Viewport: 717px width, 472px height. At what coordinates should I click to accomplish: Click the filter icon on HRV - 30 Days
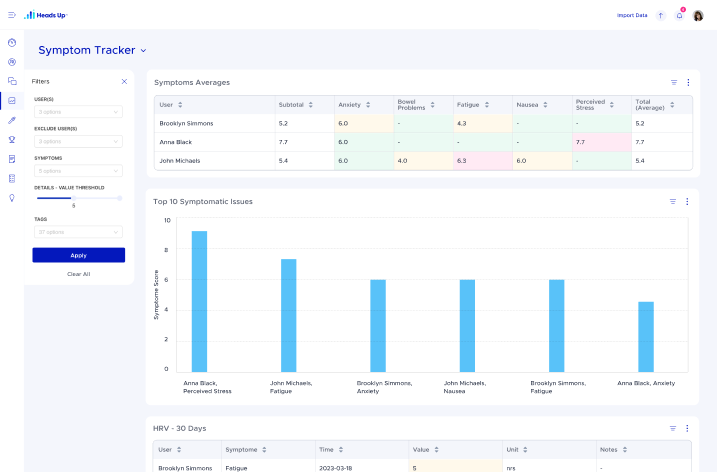(x=673, y=428)
